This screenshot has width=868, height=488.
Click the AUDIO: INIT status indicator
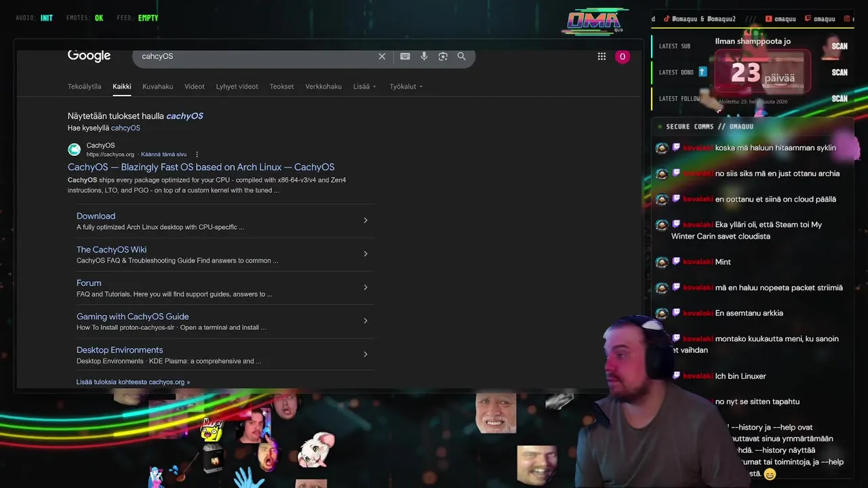click(34, 18)
